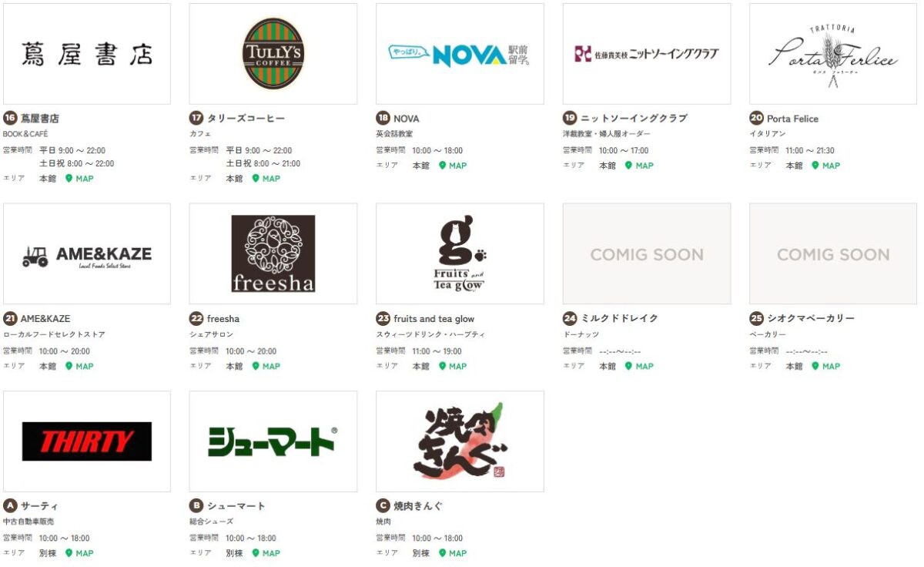The width and height of the screenshot is (924, 567).
Task: Click the AME&KAZE tractor logo tile
Action: tap(87, 254)
